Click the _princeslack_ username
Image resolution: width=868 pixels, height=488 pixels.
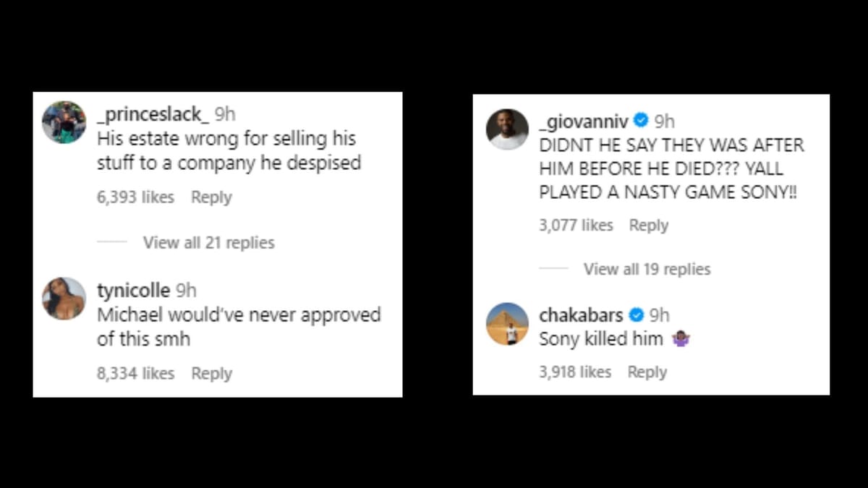click(153, 114)
